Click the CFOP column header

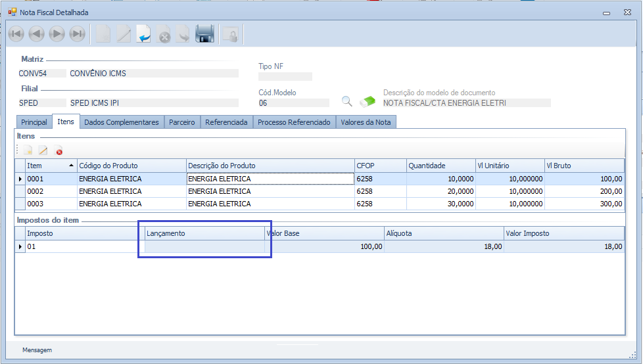coord(380,166)
